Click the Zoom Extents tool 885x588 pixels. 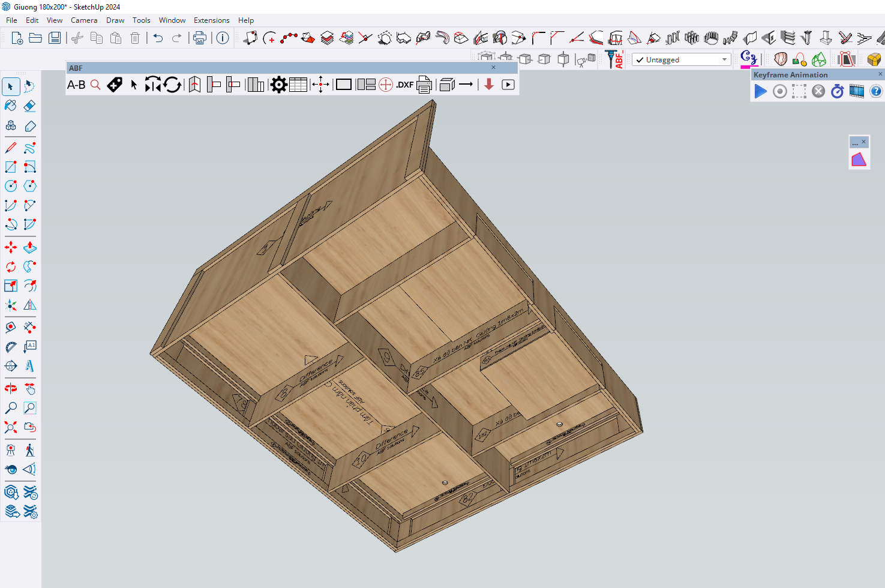coord(11,427)
